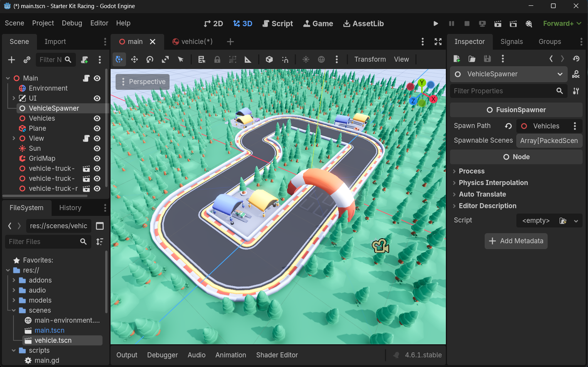This screenshot has height=367, width=588.
Task: Hide the Plane node visibility
Action: click(x=97, y=128)
